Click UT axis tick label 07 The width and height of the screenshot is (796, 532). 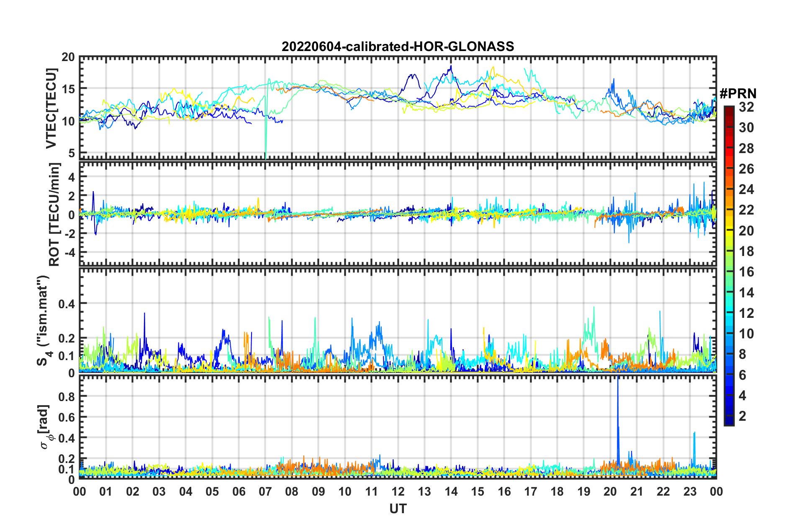265,491
